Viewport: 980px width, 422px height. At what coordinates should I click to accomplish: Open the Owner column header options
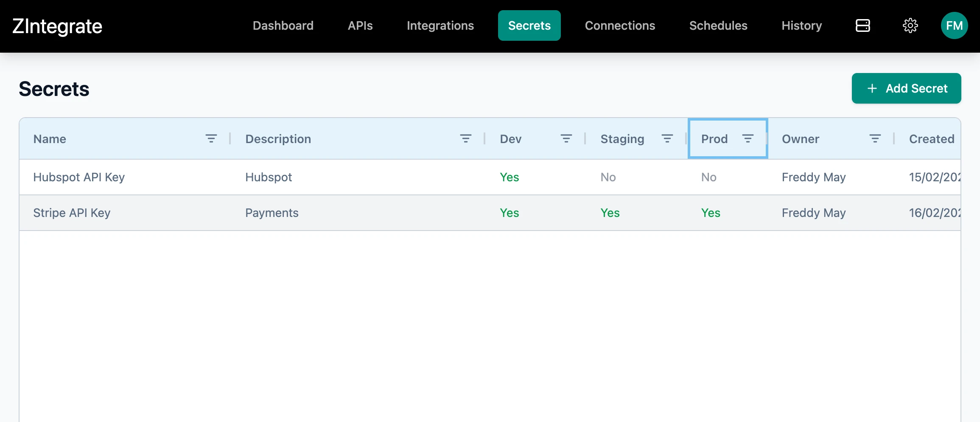pyautogui.click(x=875, y=138)
